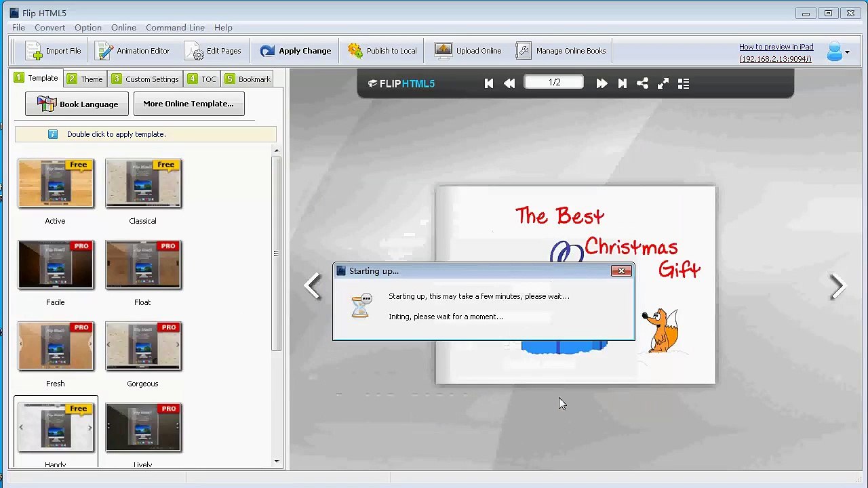Click the Book Language button

(x=77, y=104)
